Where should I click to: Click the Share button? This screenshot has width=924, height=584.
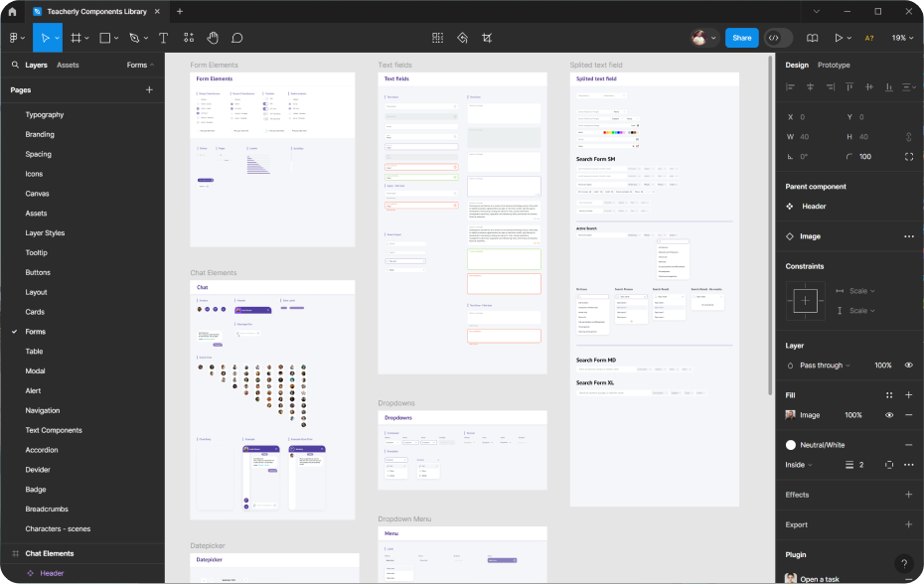[741, 38]
